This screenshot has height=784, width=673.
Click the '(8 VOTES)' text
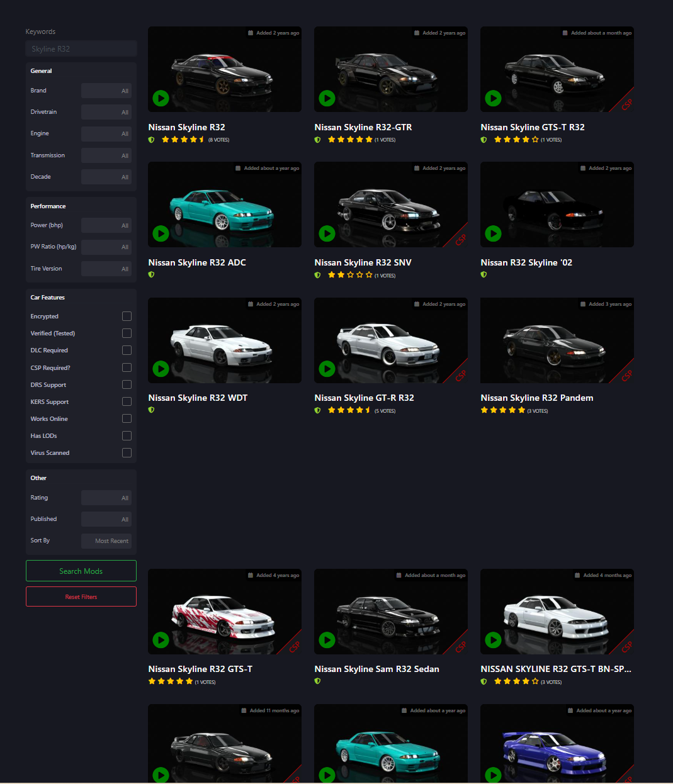tap(218, 140)
